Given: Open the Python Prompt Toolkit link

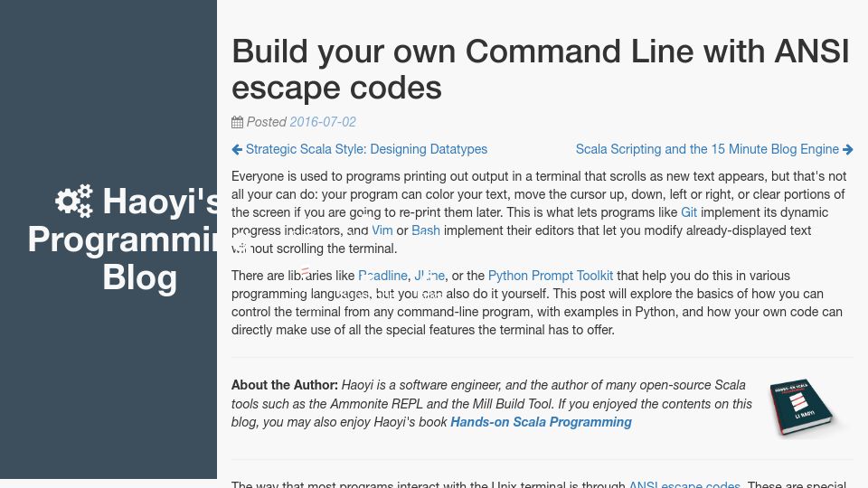Looking at the screenshot, I should (551, 276).
